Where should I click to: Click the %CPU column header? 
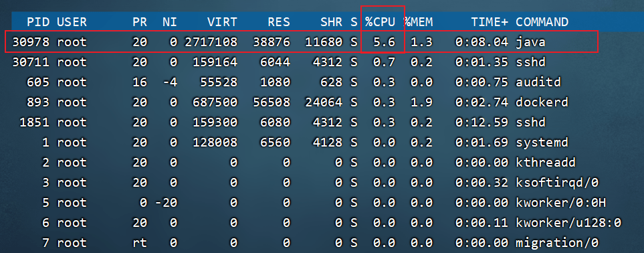click(x=380, y=22)
